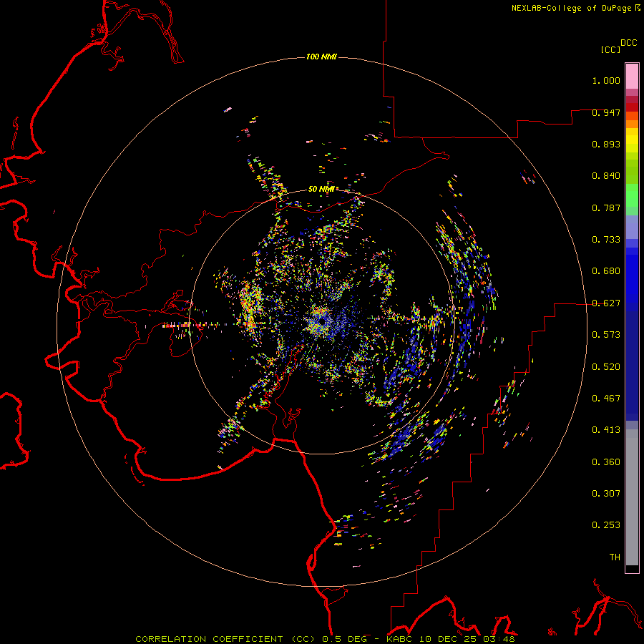Click the KABC station identifier

pos(400,639)
